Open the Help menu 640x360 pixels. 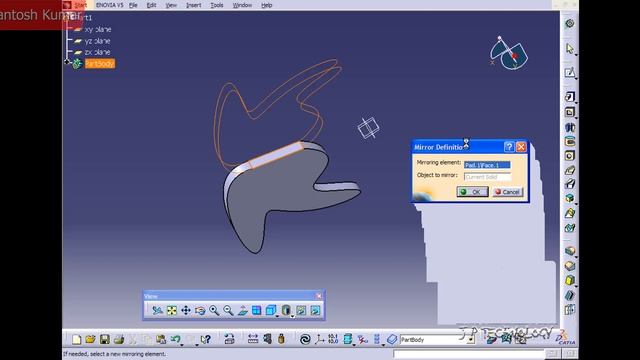click(267, 5)
